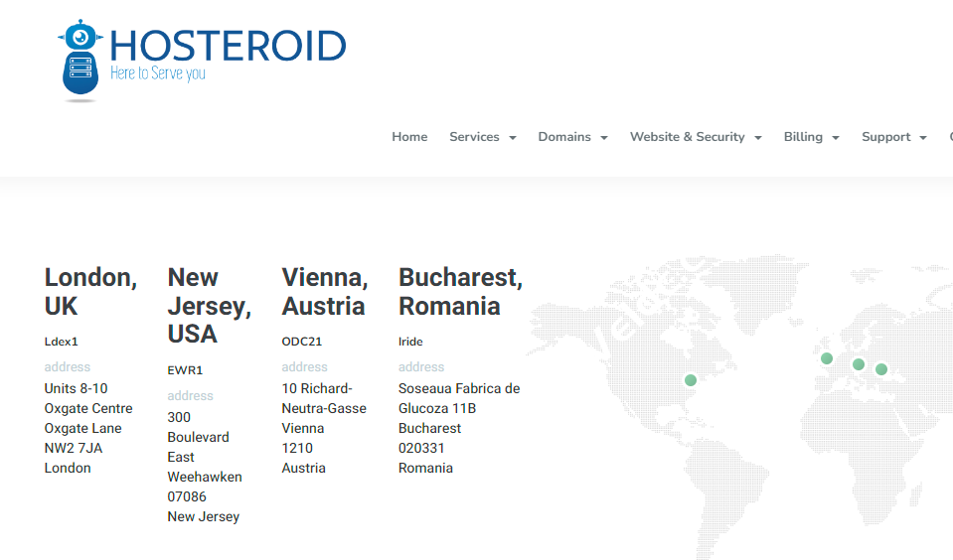Click the Bucharest marker dot on the map
The width and height of the screenshot is (953, 560).
pos(881,369)
